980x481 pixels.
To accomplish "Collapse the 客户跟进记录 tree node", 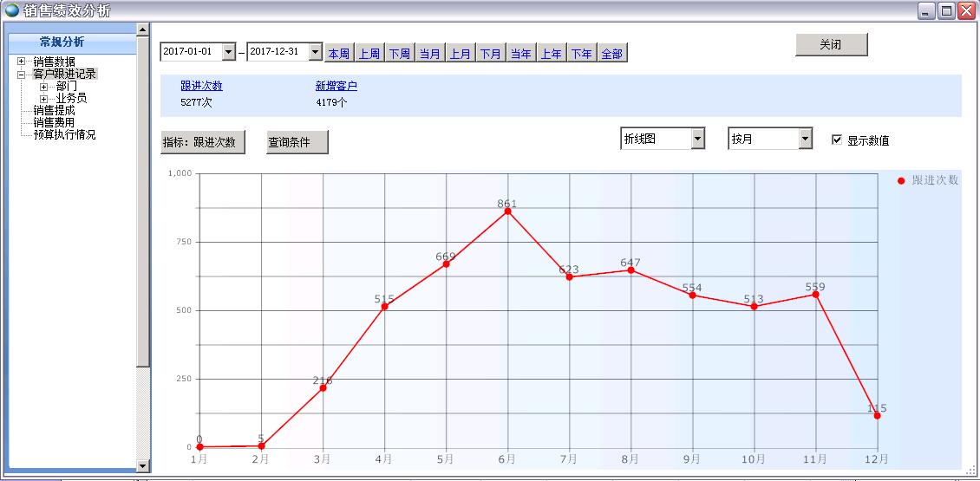I will (22, 75).
